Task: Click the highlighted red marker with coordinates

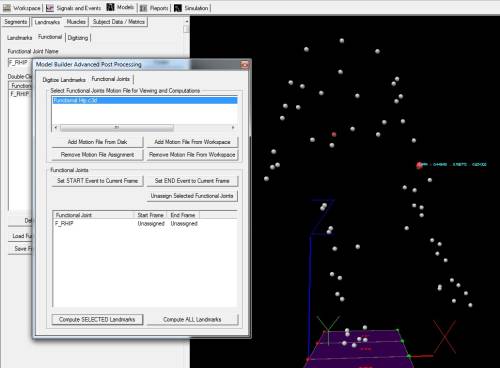Action: coord(419,165)
